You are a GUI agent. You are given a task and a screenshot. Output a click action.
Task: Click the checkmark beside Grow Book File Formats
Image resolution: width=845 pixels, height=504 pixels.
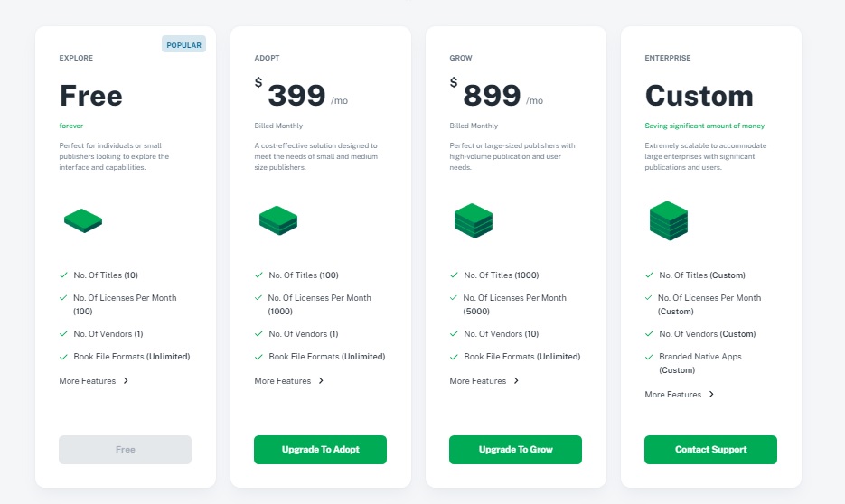[x=453, y=357]
